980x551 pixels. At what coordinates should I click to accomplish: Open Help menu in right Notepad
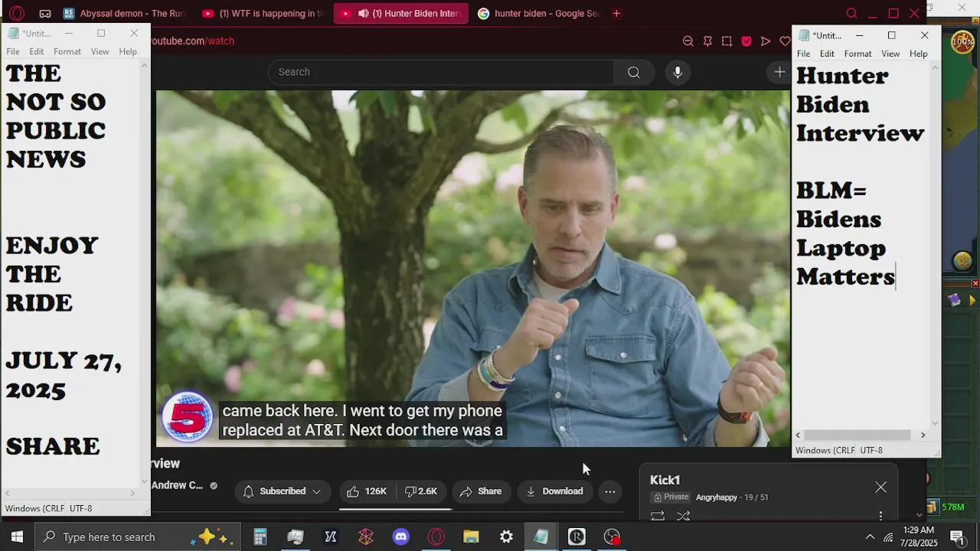(919, 54)
